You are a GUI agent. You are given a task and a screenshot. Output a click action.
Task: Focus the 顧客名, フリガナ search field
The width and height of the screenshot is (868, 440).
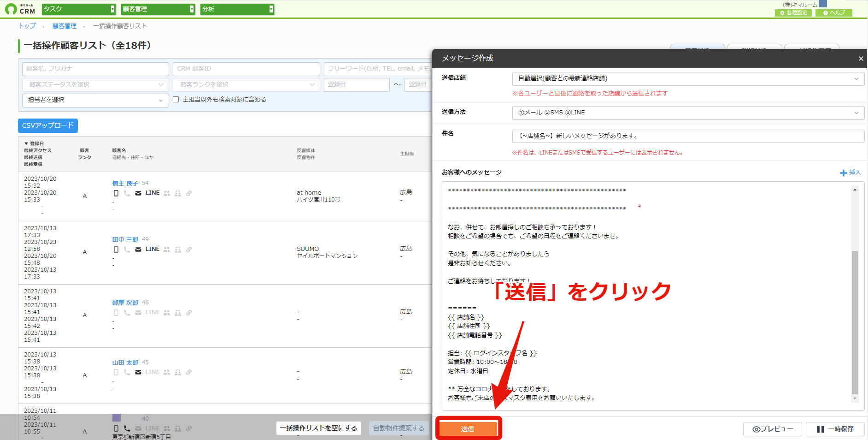(95, 69)
